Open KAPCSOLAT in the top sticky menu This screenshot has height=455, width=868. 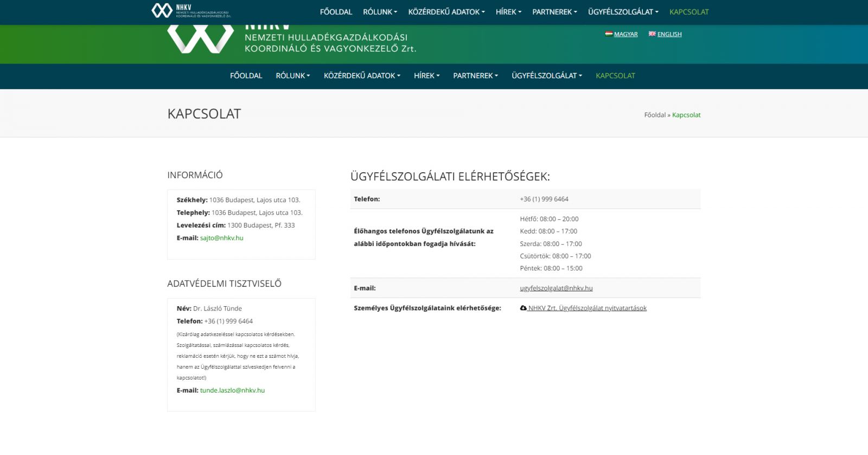689,12
